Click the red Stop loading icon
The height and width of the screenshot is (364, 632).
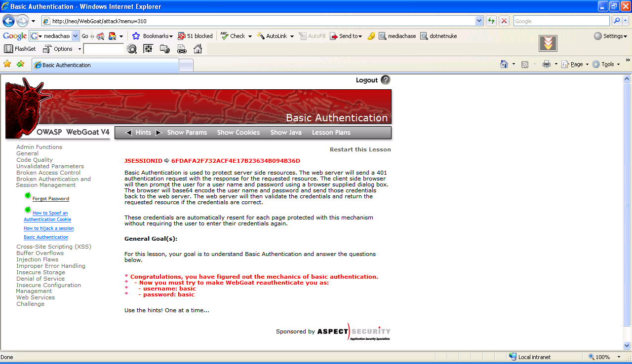(504, 21)
